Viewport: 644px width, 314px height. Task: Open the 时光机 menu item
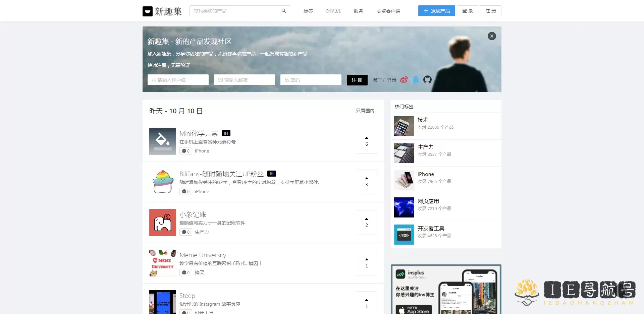(333, 11)
